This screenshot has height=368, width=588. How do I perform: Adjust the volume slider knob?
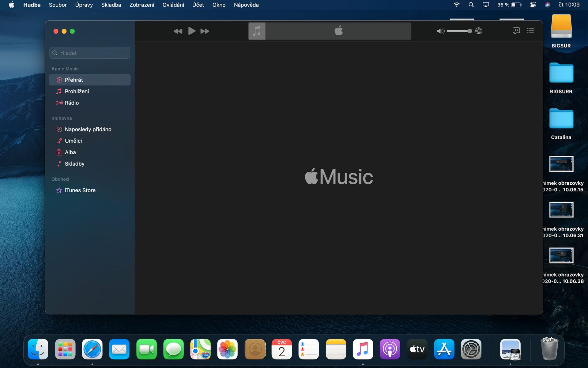(x=469, y=31)
